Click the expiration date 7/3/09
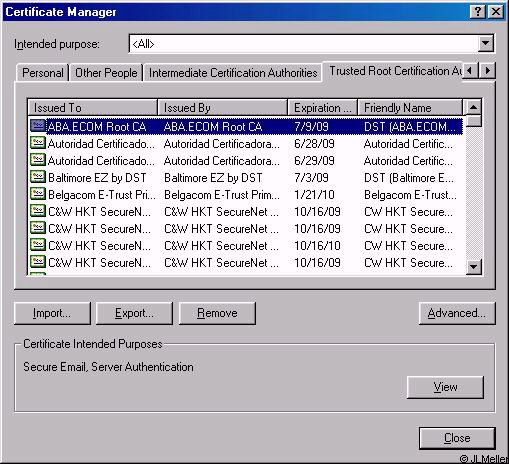Image resolution: width=509 pixels, height=464 pixels. point(311,178)
